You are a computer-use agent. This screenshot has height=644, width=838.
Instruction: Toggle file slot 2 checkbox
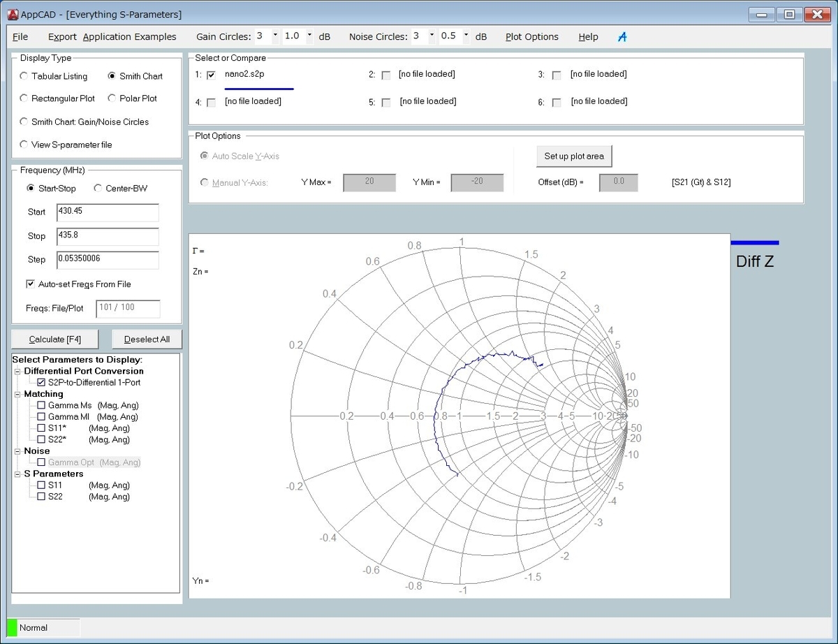click(x=386, y=75)
